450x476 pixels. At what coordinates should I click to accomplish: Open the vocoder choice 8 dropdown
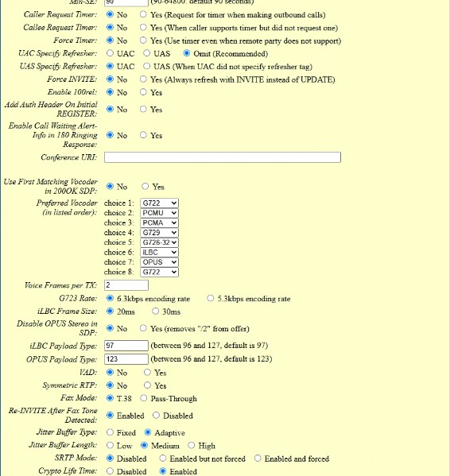160,272
